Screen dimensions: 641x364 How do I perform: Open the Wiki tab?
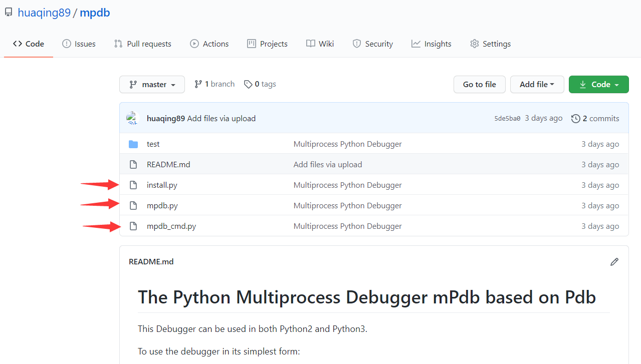[320, 44]
